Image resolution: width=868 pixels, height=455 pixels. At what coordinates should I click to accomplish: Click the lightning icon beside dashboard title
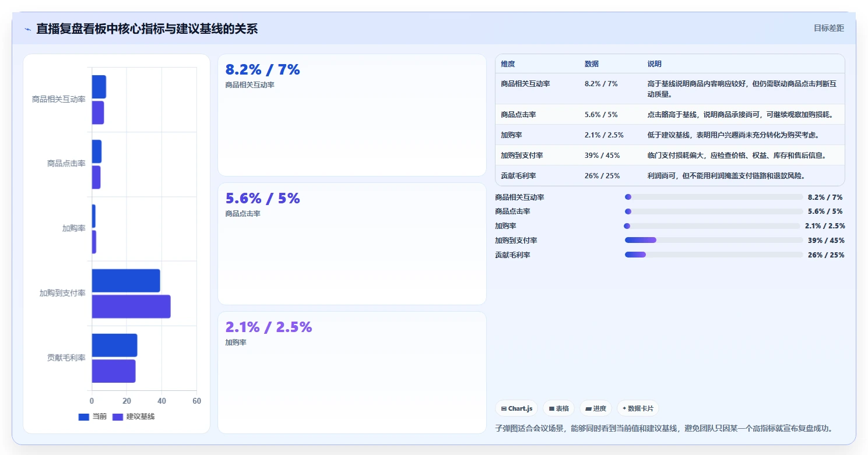(27, 29)
